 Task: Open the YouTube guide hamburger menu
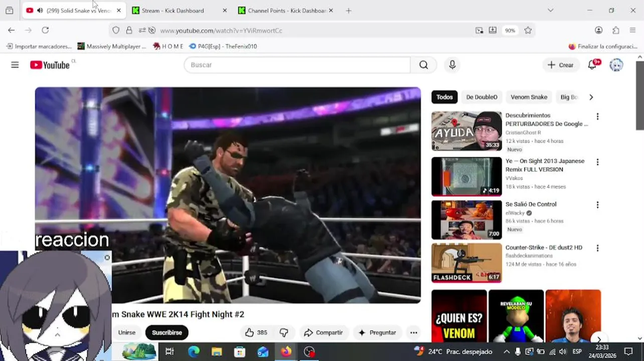click(x=15, y=65)
